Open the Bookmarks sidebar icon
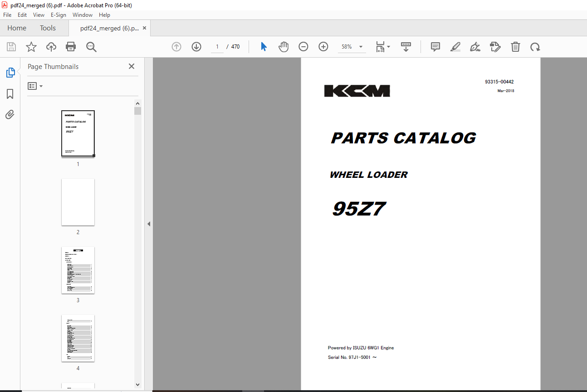This screenshot has height=392, width=587. click(10, 94)
